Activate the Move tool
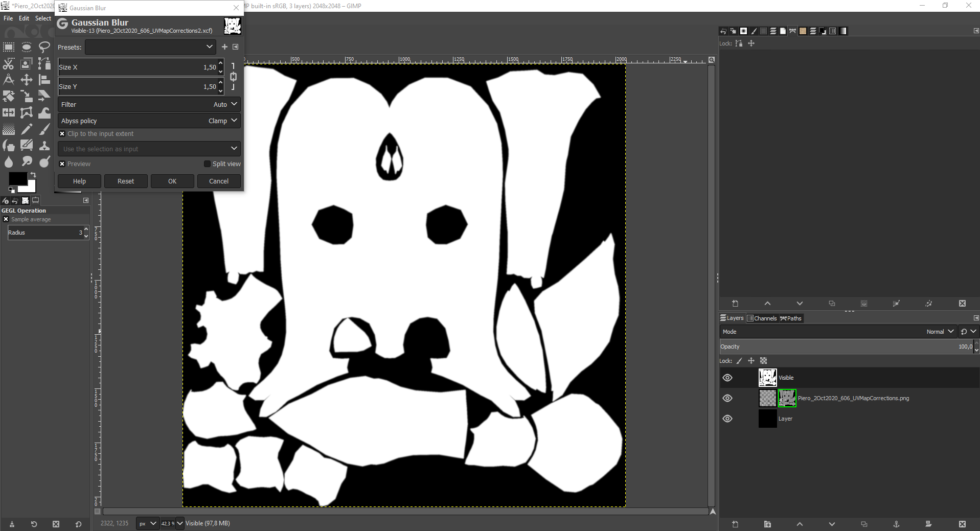 pyautogui.click(x=27, y=80)
